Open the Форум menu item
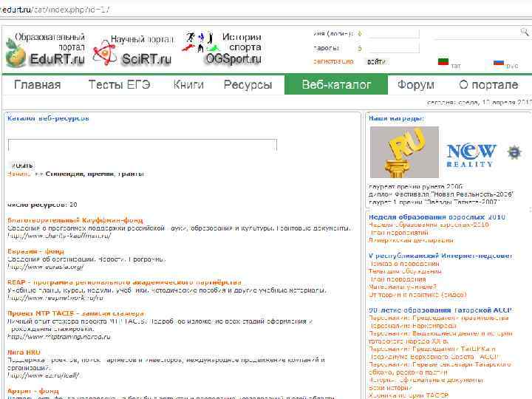The height and width of the screenshot is (399, 532). (x=415, y=84)
